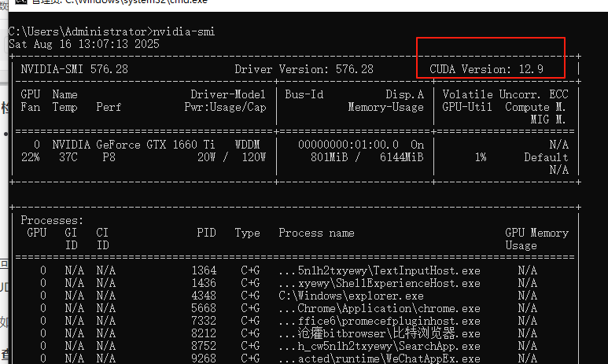608x364 pixels.
Task: Click the Default compute mode value
Action: tap(546, 157)
